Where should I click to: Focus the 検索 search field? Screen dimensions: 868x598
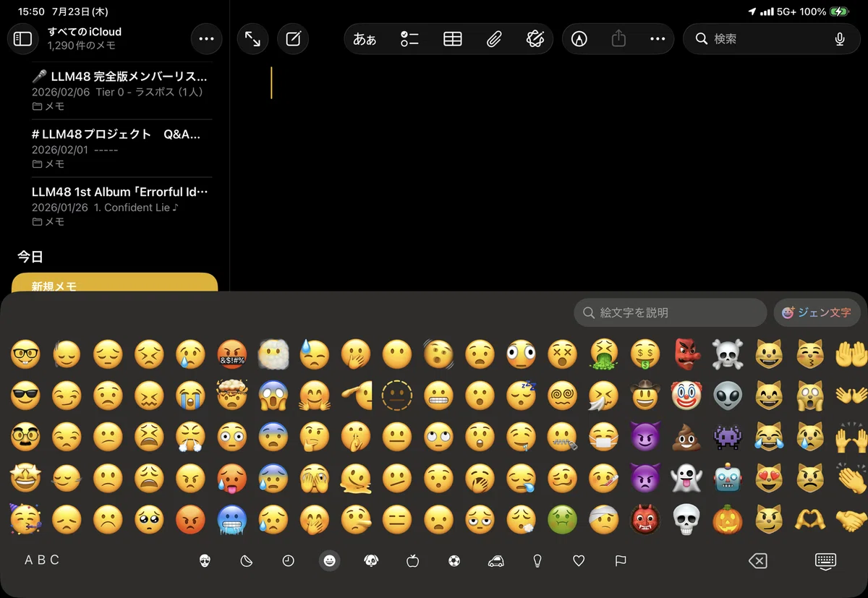pyautogui.click(x=772, y=39)
